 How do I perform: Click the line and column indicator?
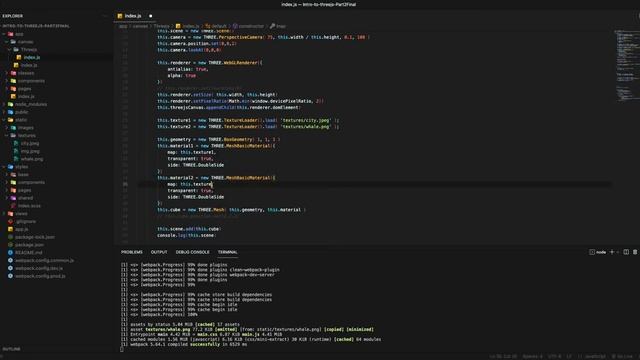503,357
